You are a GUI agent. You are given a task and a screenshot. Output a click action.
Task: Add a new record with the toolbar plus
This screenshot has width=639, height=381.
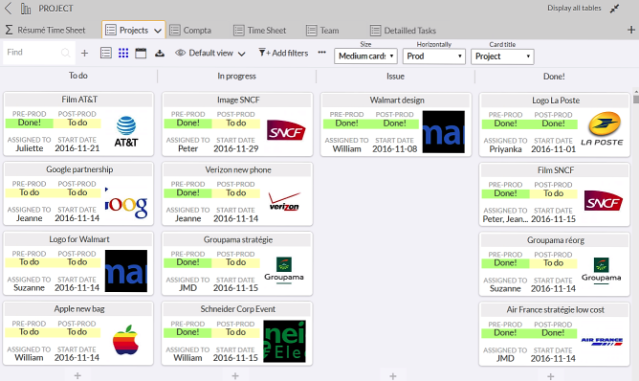(84, 53)
